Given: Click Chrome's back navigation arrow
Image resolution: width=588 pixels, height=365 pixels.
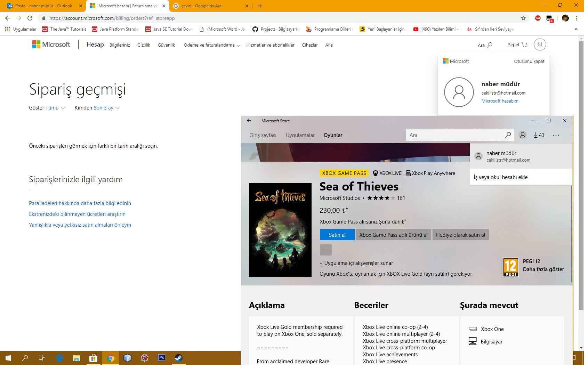Looking at the screenshot, I should (x=8, y=18).
